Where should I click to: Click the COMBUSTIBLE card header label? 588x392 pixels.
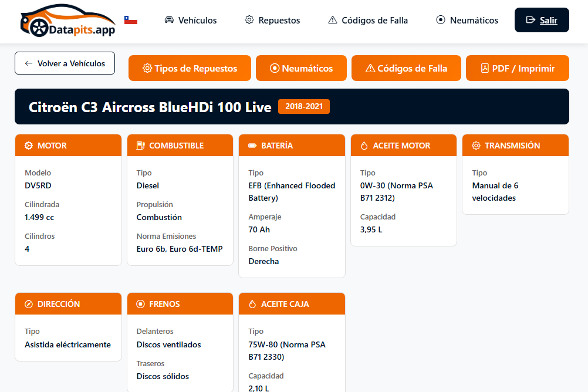pos(177,146)
